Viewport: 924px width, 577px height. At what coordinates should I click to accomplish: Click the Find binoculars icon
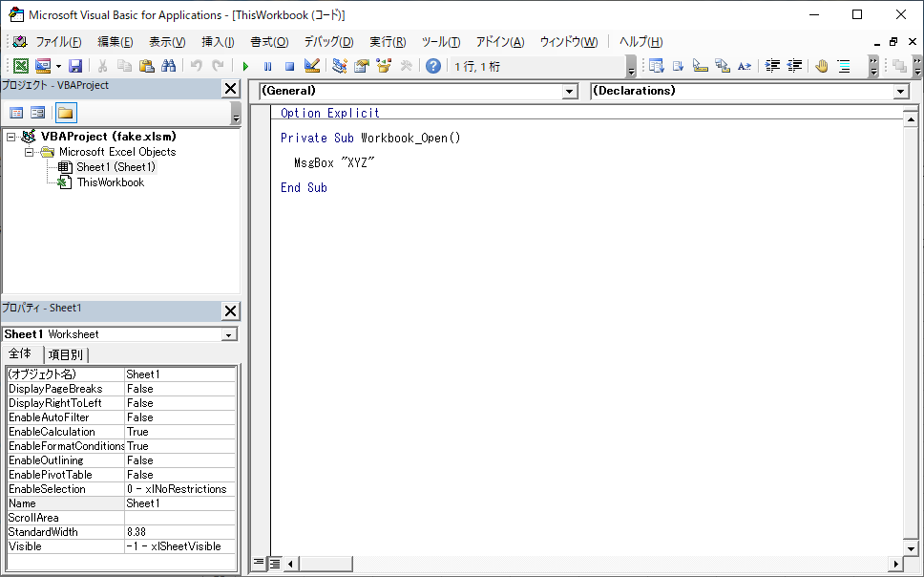point(169,66)
